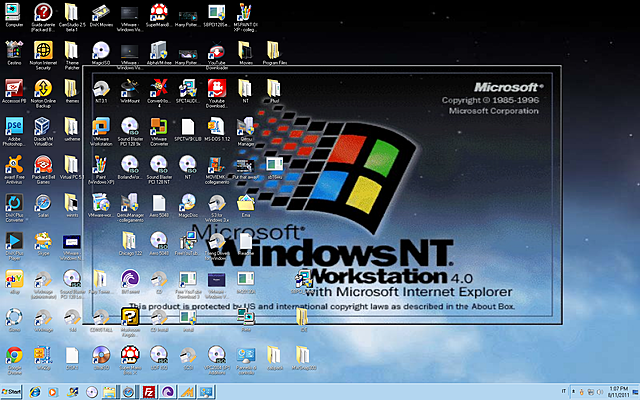Open the MS-DOS 1.12 archive
Image resolution: width=640 pixels, height=400 pixels.
217,129
